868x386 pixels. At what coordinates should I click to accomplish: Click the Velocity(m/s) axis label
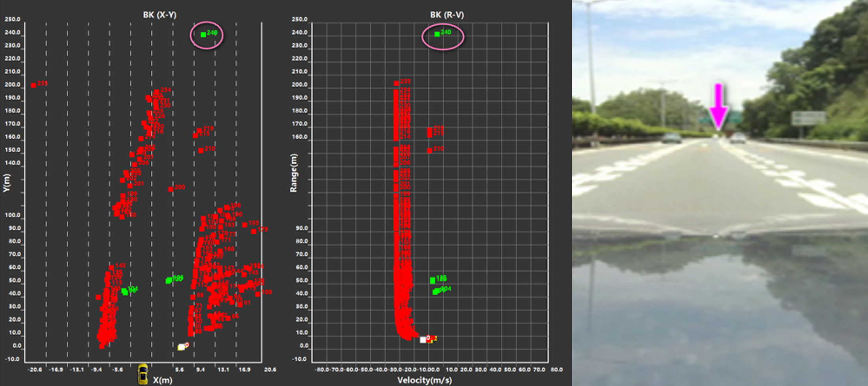pos(424,380)
